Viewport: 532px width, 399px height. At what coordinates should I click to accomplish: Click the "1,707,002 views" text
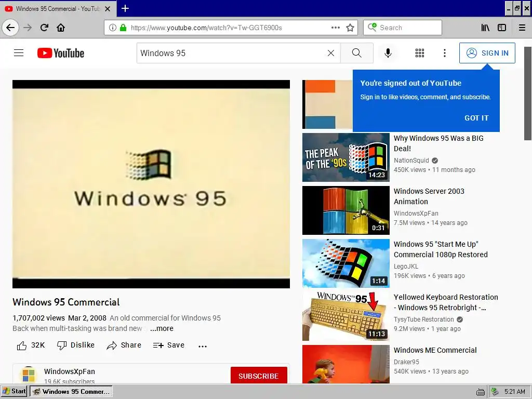click(x=38, y=318)
